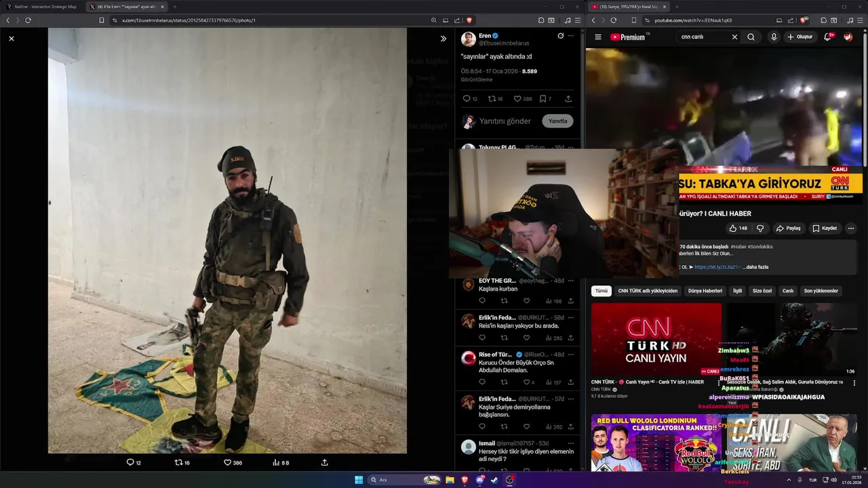Reload the X page
Screen dimensions: 868x488
(28, 20)
